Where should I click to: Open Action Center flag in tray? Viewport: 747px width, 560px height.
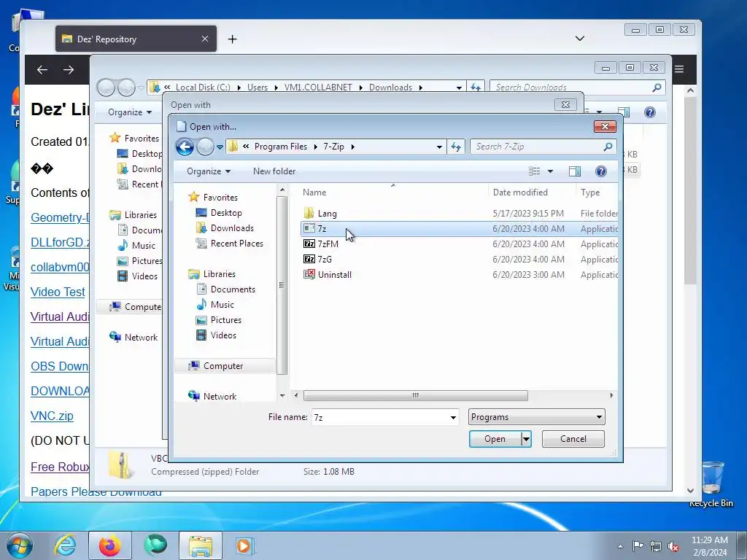point(638,546)
